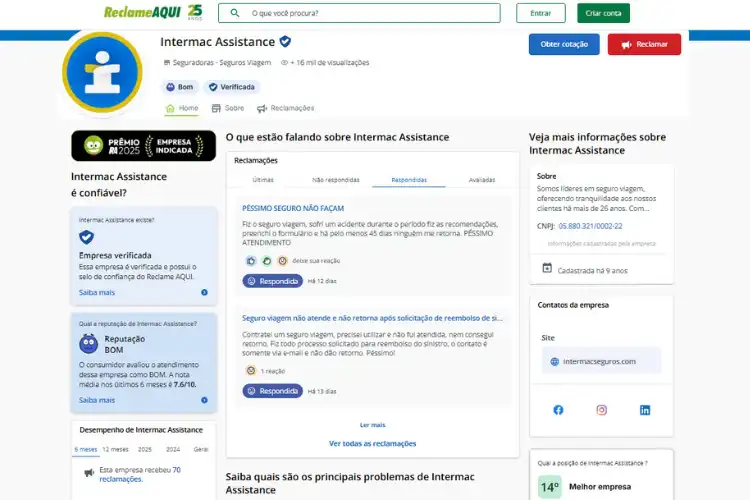Select the Últimas complaints tab
This screenshot has height=500, width=750.
263,180
